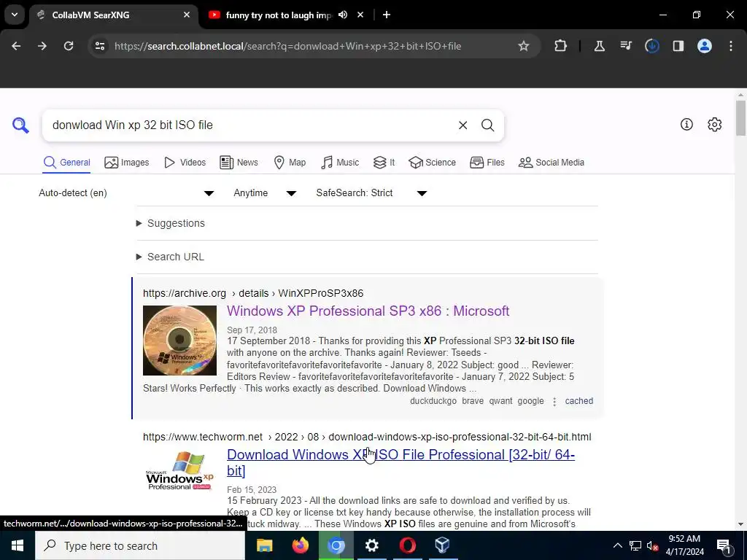Image resolution: width=747 pixels, height=560 pixels.
Task: Mute the YouTube tab audio icon
Action: coord(343,15)
